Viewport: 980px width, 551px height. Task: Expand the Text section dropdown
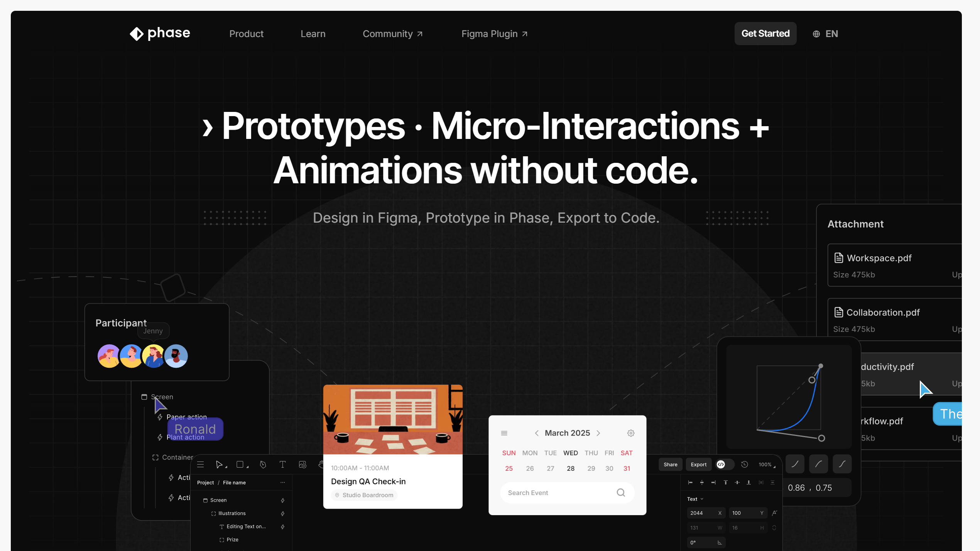(x=696, y=499)
